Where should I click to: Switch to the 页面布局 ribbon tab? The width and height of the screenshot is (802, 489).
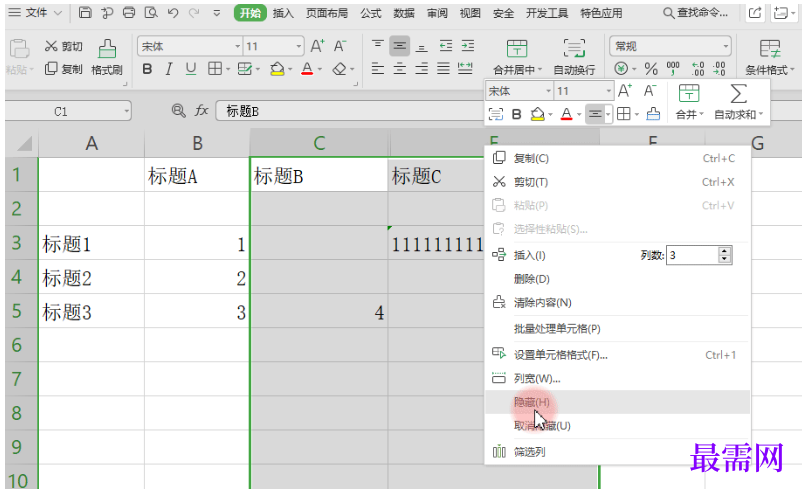327,13
